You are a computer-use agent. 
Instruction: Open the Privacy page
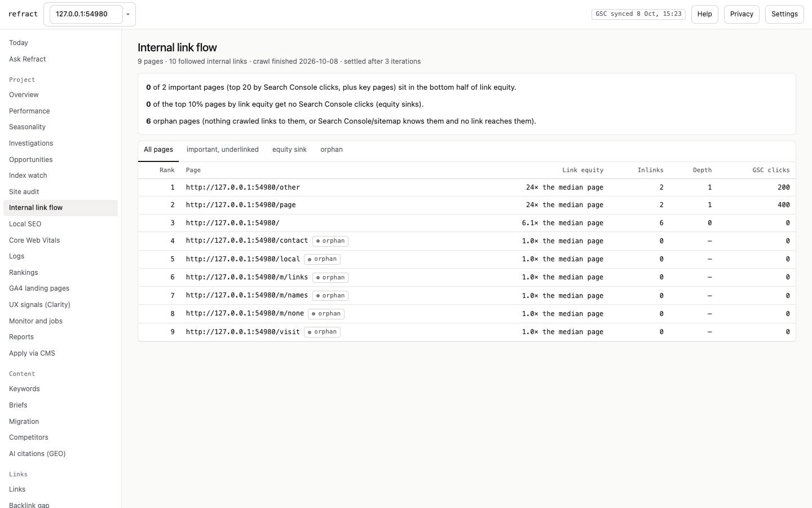point(742,14)
